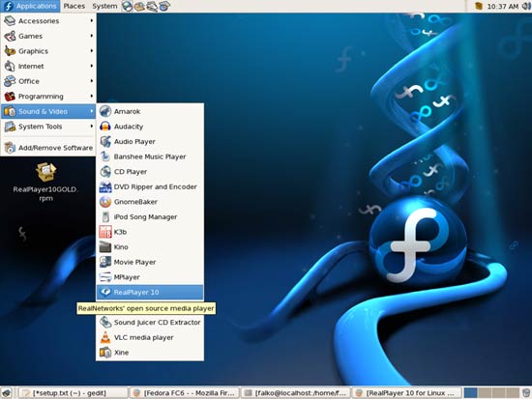Click the trash icon in bottom panel
The width and height of the screenshot is (532, 399).
coord(526,393)
